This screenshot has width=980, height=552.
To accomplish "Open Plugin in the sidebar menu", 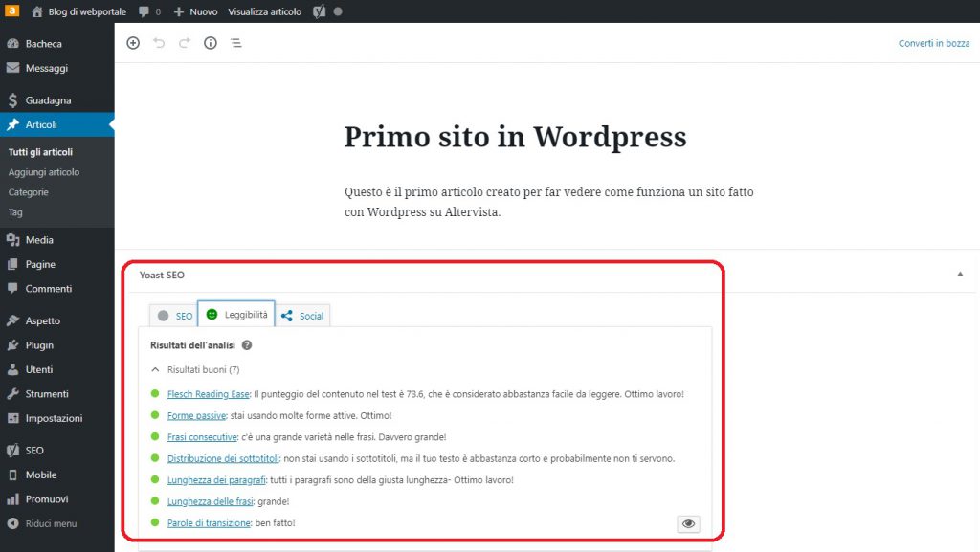I will (39, 345).
